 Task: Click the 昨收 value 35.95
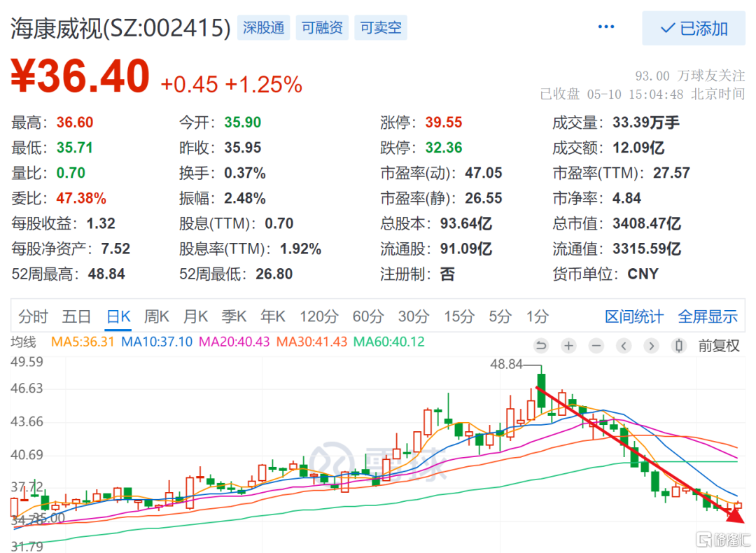point(242,148)
